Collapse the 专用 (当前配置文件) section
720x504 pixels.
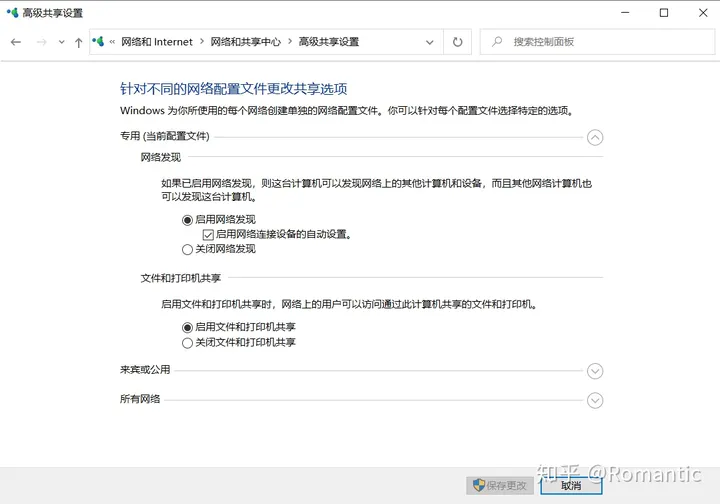click(x=595, y=138)
